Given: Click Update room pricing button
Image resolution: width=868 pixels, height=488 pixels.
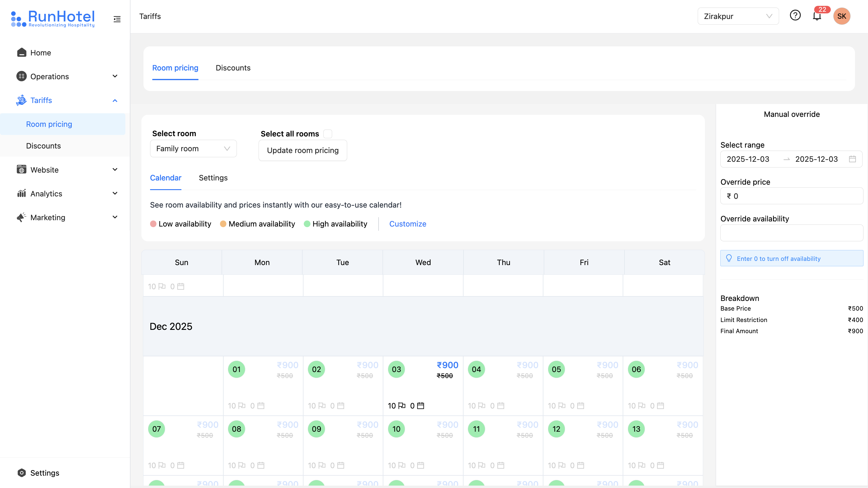Looking at the screenshot, I should [x=303, y=150].
